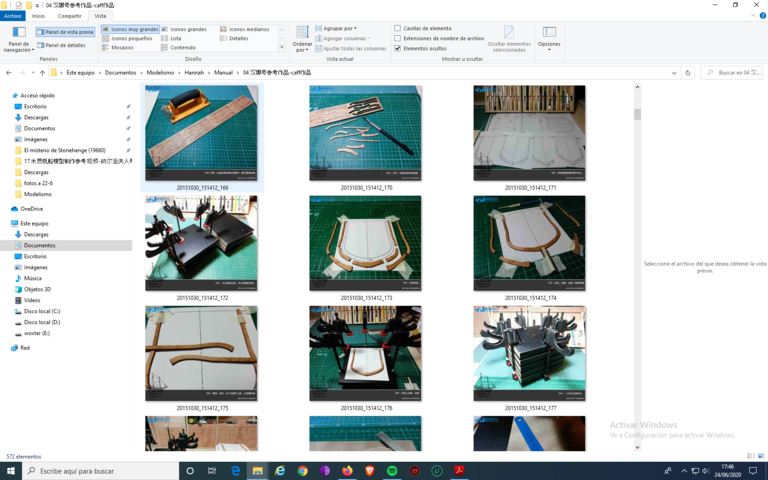Open Música folder in navigation pane

[x=33, y=278]
